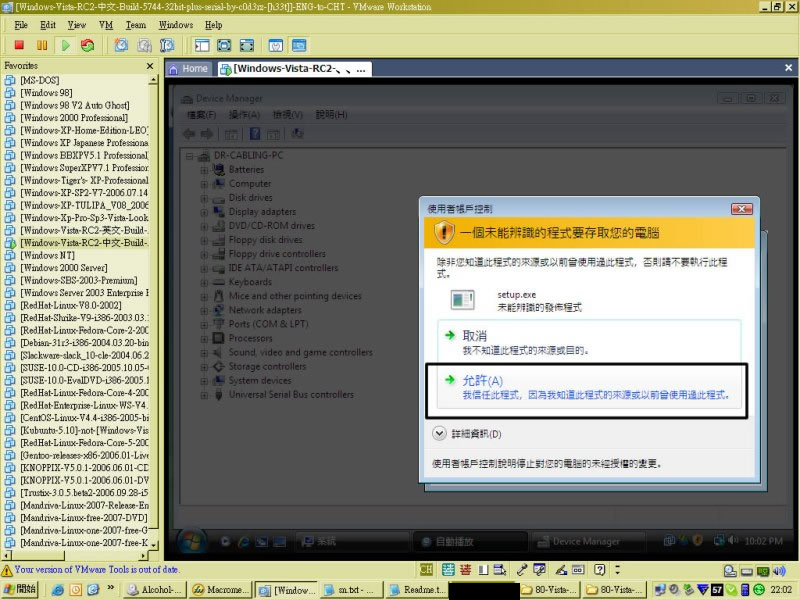This screenshot has width=800, height=600.
Task: Click the VMware Tools warning icon
Action: pos(7,570)
